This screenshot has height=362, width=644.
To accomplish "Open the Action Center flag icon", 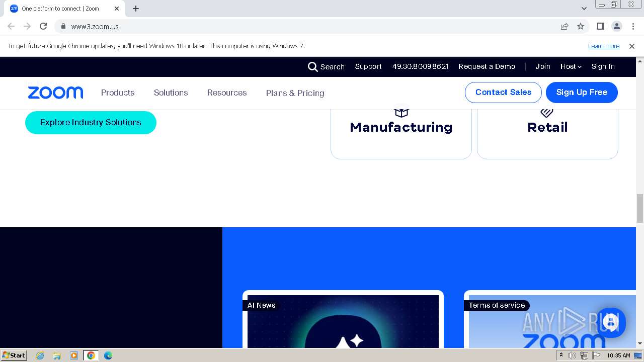I will click(x=596, y=355).
